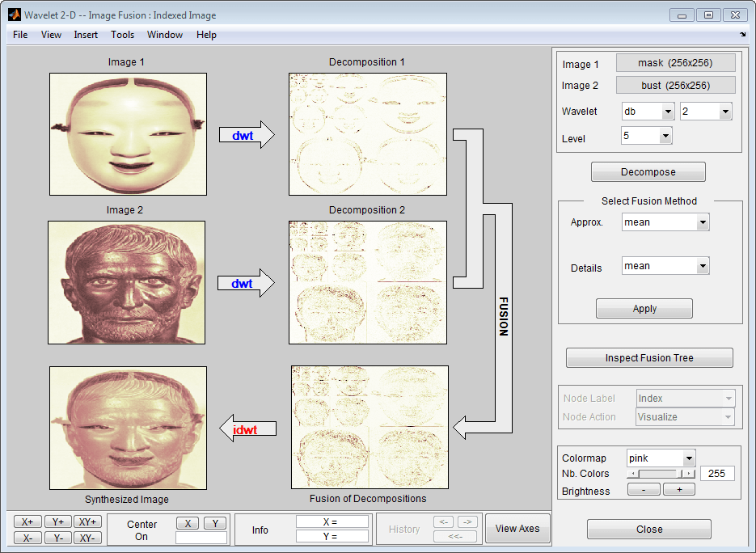Toggle the XY- zoom button
The image size is (756, 553).
click(88, 538)
